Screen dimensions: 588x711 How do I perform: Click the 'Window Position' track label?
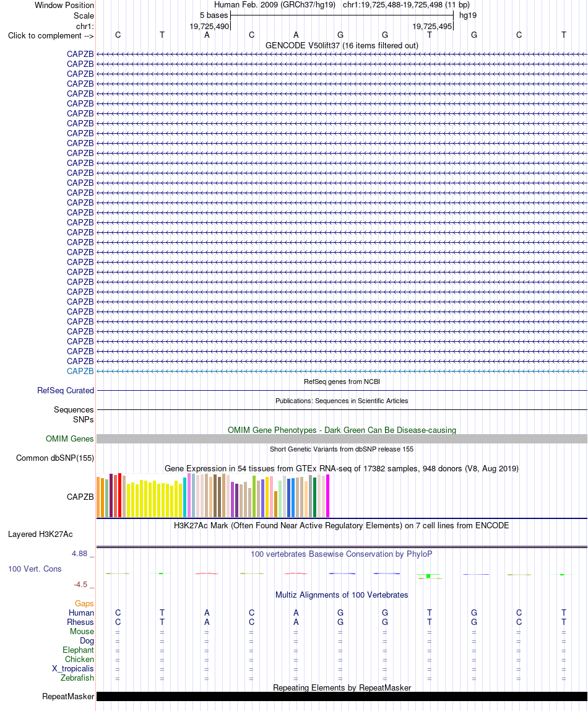tap(64, 6)
